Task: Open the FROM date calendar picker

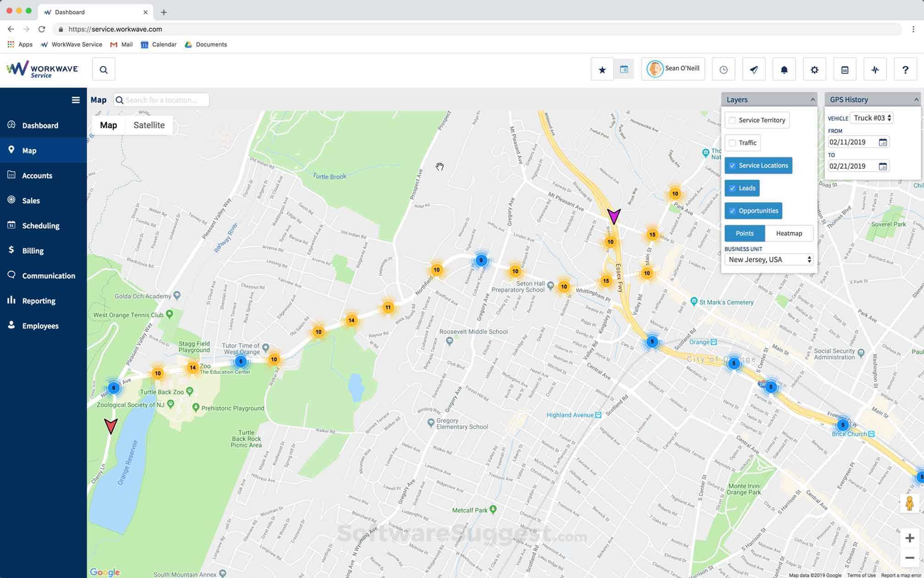Action: coord(883,142)
